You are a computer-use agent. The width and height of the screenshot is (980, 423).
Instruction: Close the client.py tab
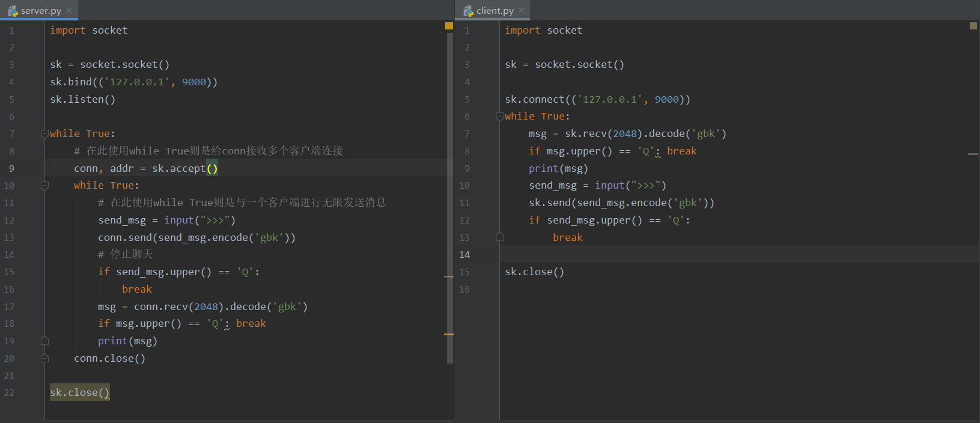point(522,10)
